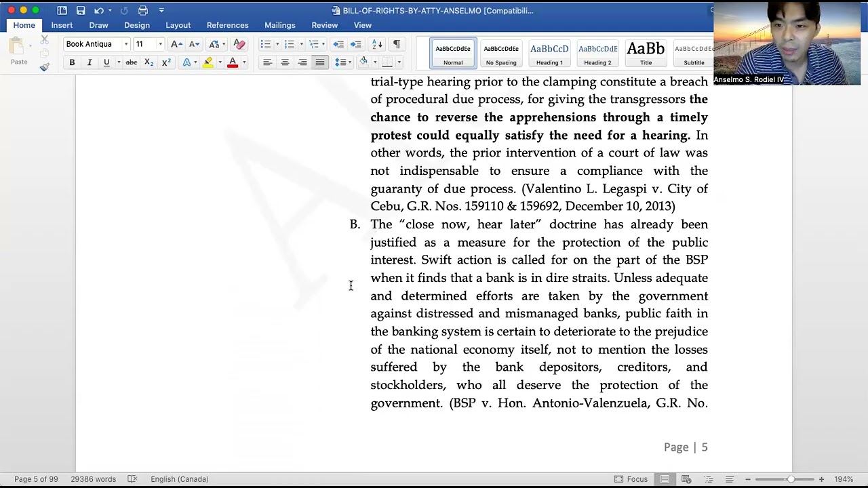868x488 pixels.
Task: Clear all formatting with eraser icon
Action: click(x=239, y=44)
